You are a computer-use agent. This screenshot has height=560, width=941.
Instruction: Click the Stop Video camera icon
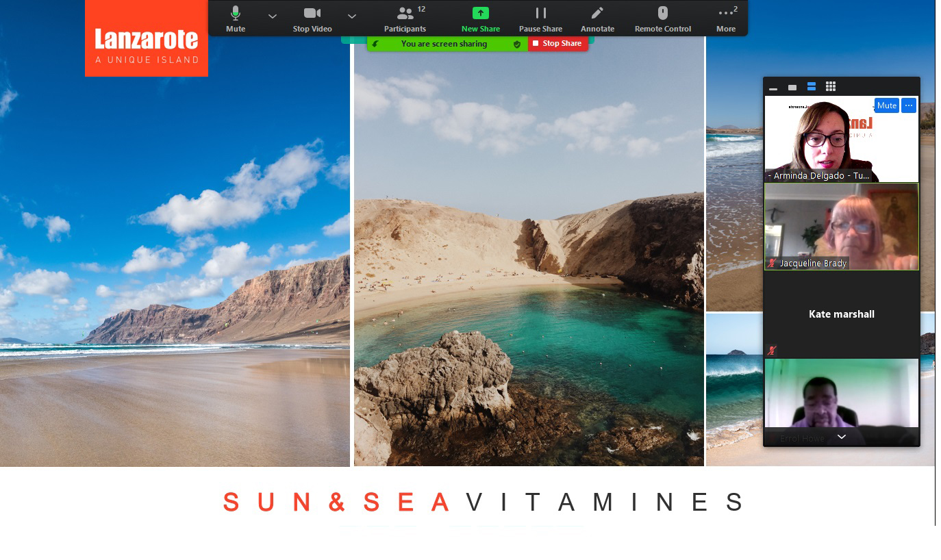[312, 14]
